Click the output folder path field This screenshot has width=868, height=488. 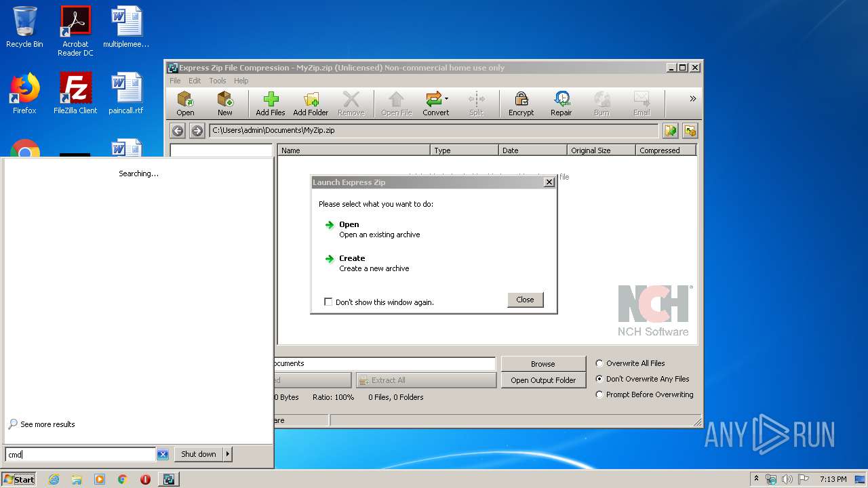tap(384, 363)
